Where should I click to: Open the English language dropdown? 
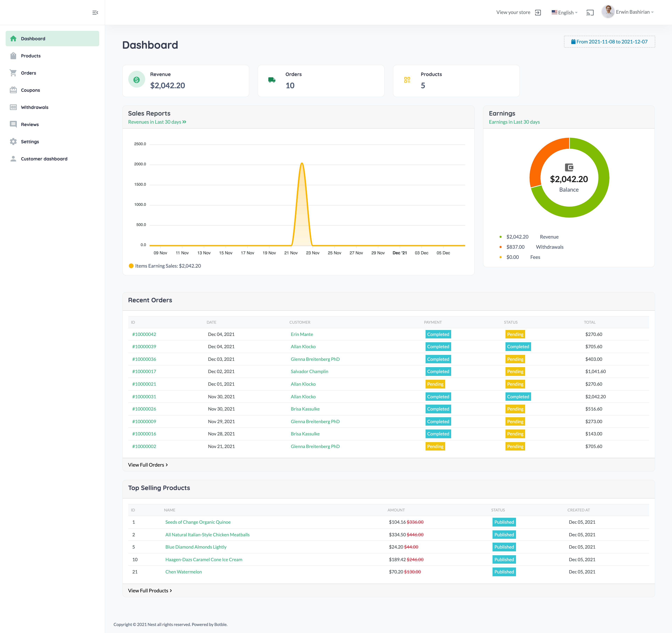pos(565,12)
